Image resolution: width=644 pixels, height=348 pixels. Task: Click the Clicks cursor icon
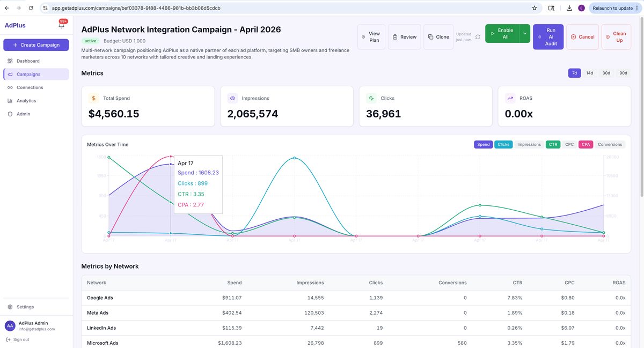pyautogui.click(x=371, y=98)
